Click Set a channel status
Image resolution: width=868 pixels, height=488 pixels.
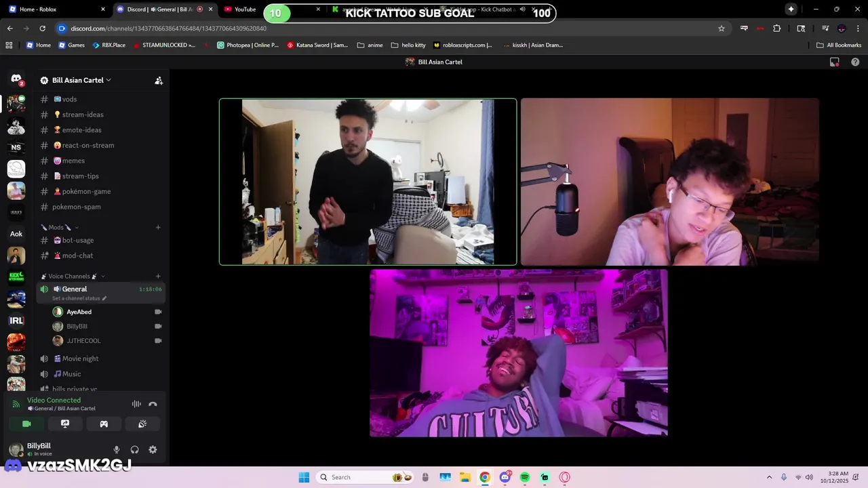tap(79, 298)
